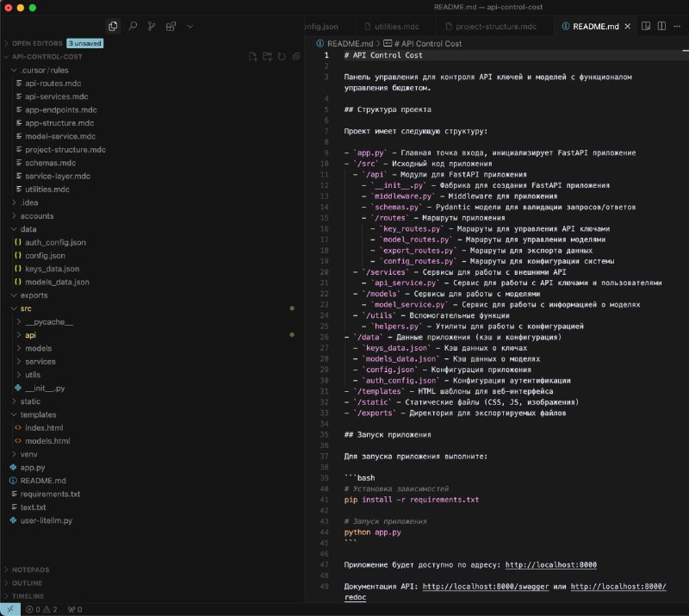Expand the __pycache__ folder
This screenshot has width=689, height=616.
tap(48, 322)
